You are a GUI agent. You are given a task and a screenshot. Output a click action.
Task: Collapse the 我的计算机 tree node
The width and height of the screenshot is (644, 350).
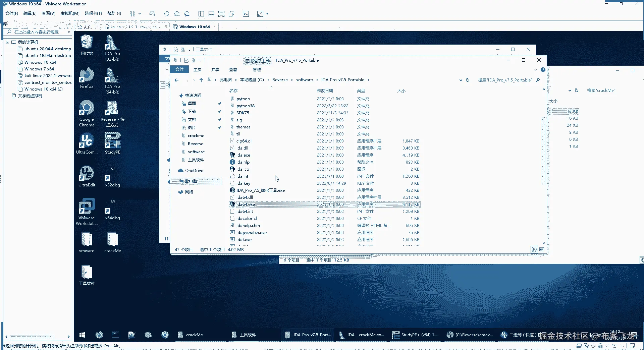pos(7,42)
